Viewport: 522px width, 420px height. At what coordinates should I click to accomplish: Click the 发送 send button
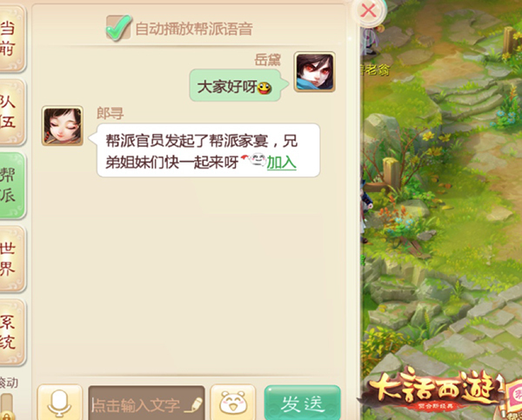[302, 403]
